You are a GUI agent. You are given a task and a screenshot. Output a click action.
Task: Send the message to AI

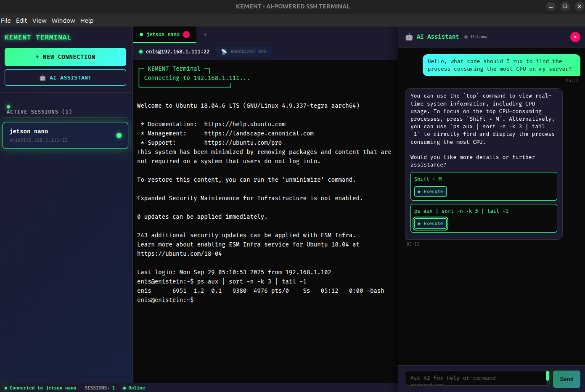[x=566, y=379]
